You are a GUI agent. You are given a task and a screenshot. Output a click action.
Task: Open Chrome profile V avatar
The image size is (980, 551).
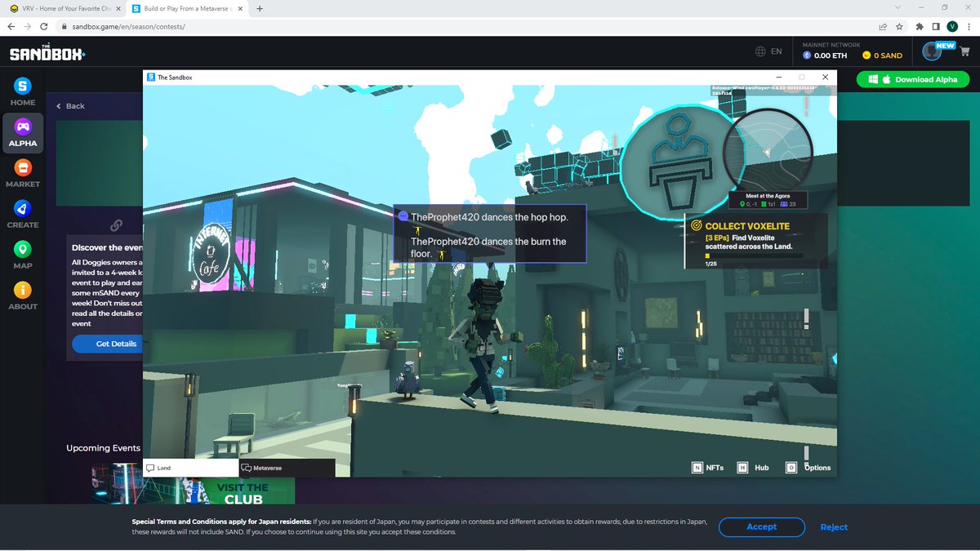point(951,26)
